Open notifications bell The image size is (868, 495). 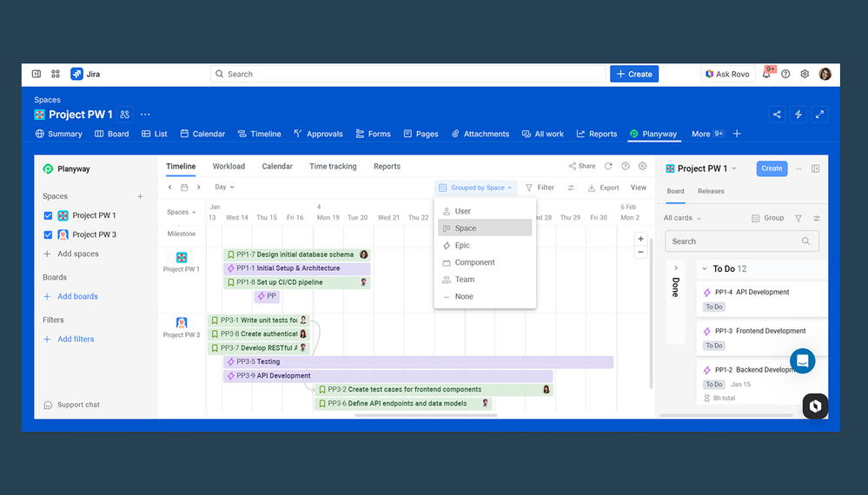[x=766, y=74]
